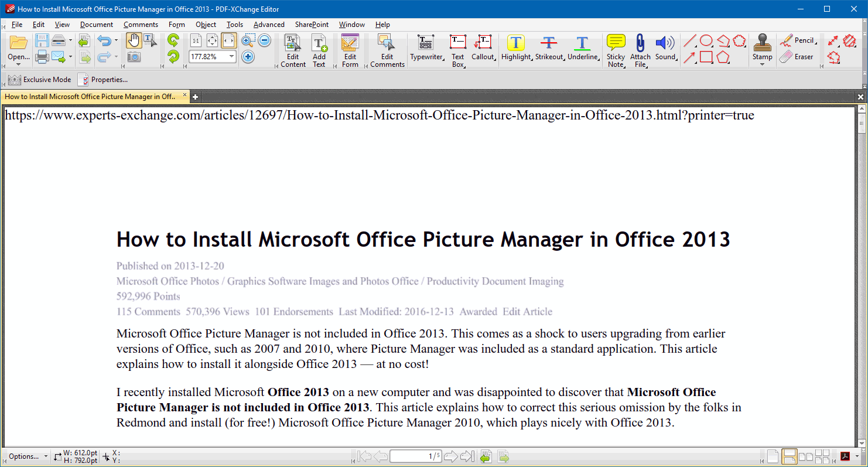Expand the Scan dropdown arrow

click(x=71, y=40)
